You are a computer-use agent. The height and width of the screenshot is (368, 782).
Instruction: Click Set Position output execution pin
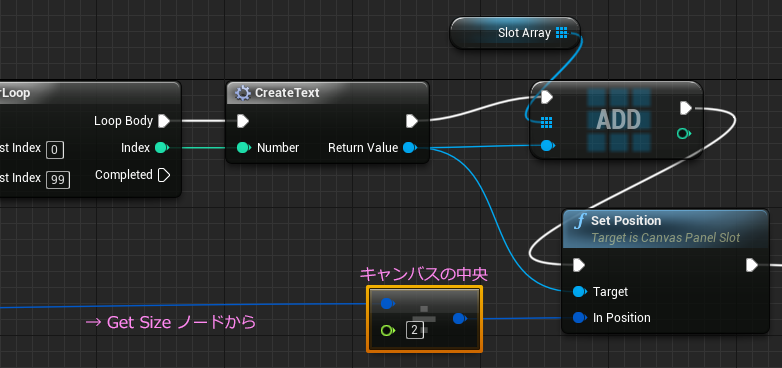click(x=752, y=265)
